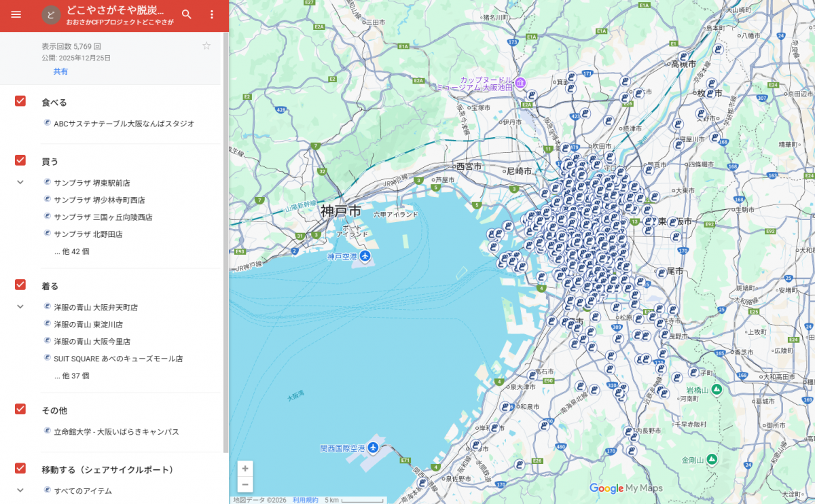Toggle the 買う layer checkbox
The height and width of the screenshot is (504, 815).
[20, 160]
